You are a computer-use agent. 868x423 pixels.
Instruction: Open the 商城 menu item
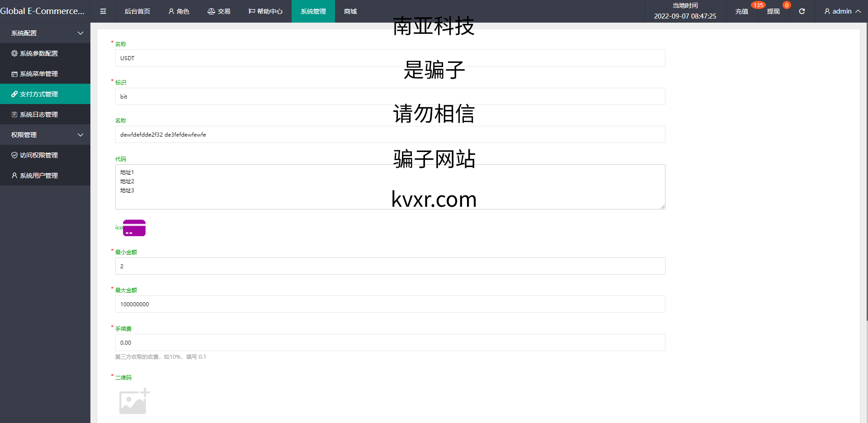(x=350, y=11)
